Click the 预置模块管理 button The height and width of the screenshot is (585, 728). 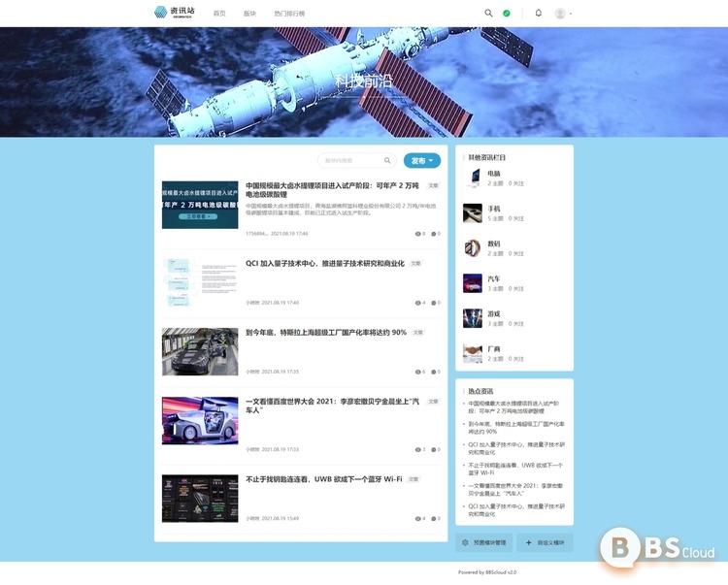[x=483, y=542]
